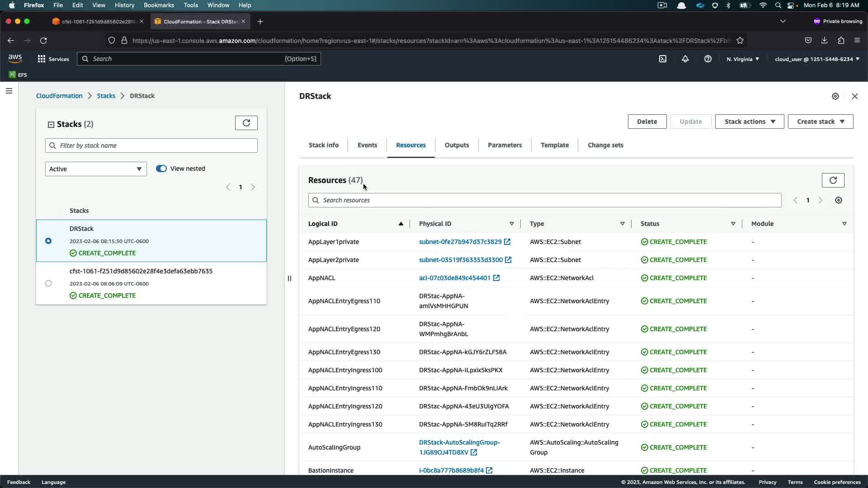Open the notifications bell icon

point(685,59)
